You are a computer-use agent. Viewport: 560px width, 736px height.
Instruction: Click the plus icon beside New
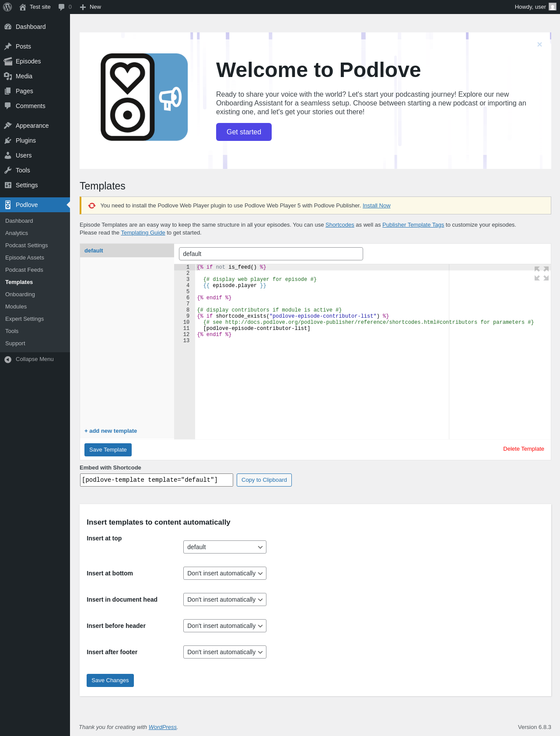pyautogui.click(x=83, y=7)
